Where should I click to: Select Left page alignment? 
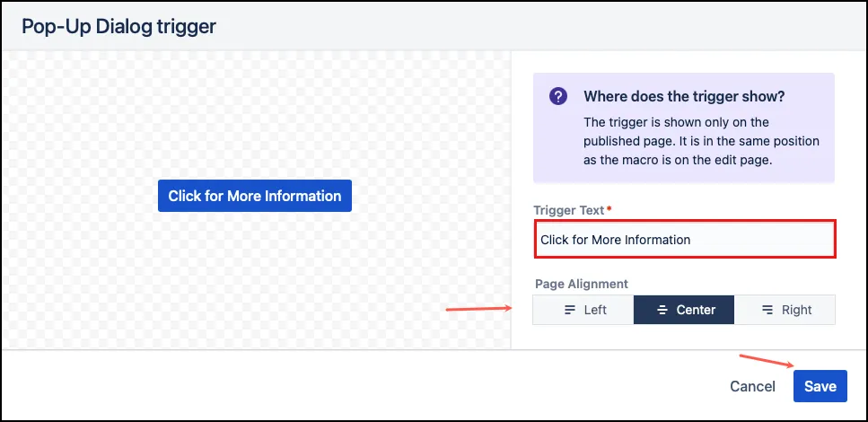point(583,310)
